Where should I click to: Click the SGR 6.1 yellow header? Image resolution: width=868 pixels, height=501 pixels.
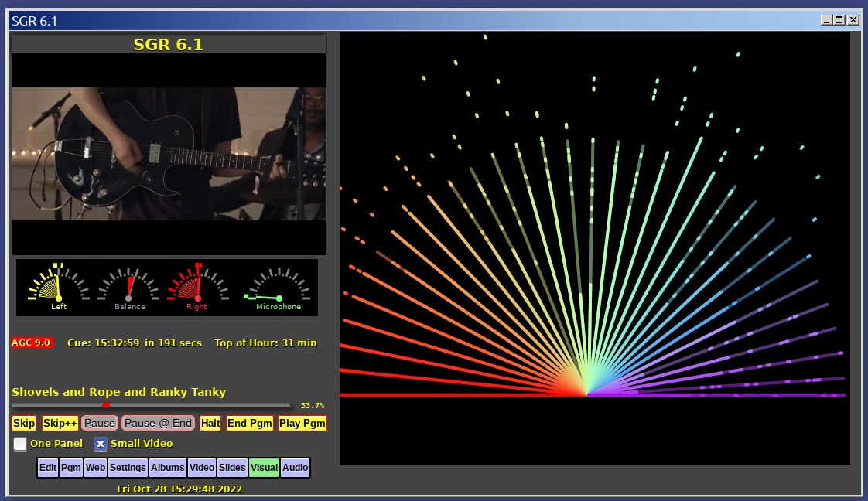(169, 44)
